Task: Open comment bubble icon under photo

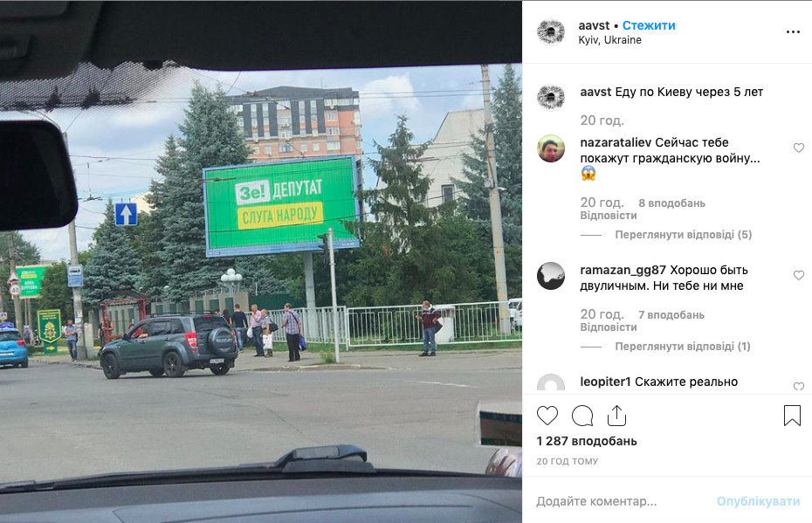Action: click(x=582, y=416)
